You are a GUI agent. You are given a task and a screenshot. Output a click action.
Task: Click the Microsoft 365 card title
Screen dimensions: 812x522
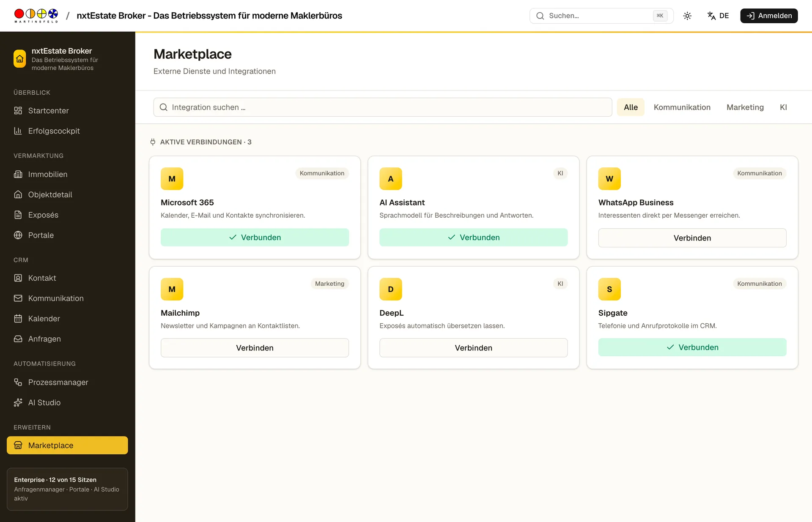pos(187,202)
